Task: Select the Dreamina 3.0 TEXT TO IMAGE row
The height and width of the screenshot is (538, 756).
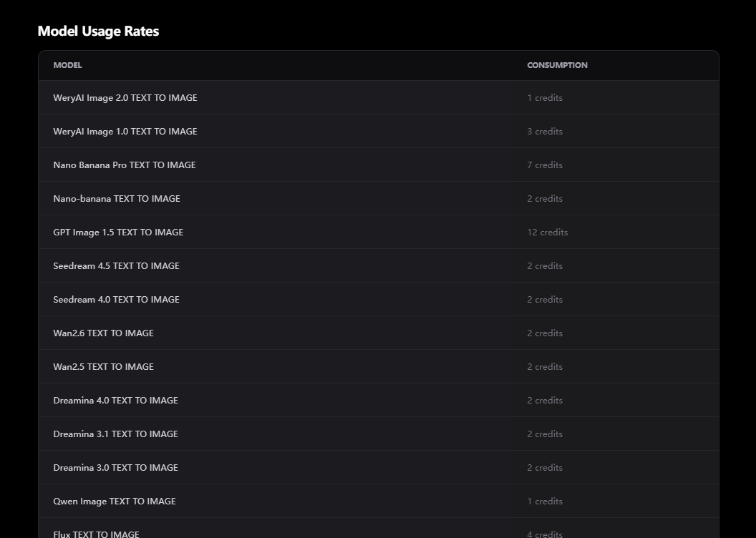Action: 379,468
